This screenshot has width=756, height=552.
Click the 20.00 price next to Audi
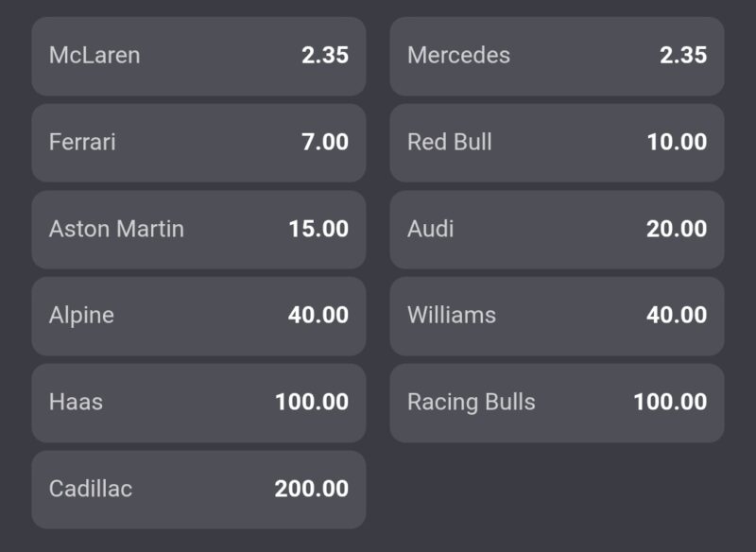click(x=677, y=230)
